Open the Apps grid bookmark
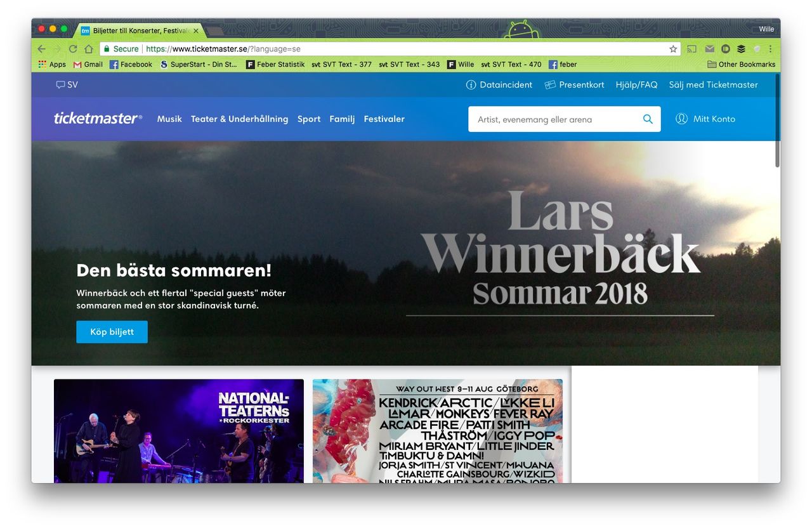This screenshot has width=812, height=528. (52, 64)
